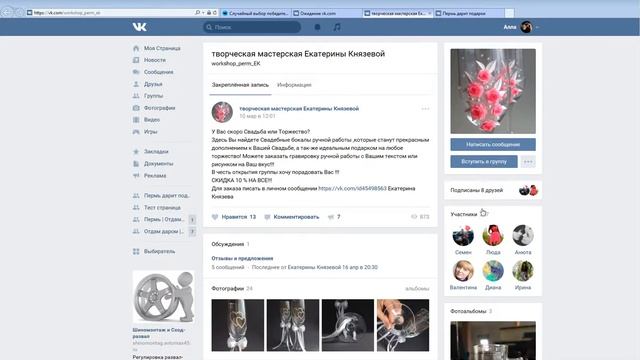
Task: Open three-dots menu on pinned post
Action: click(425, 109)
